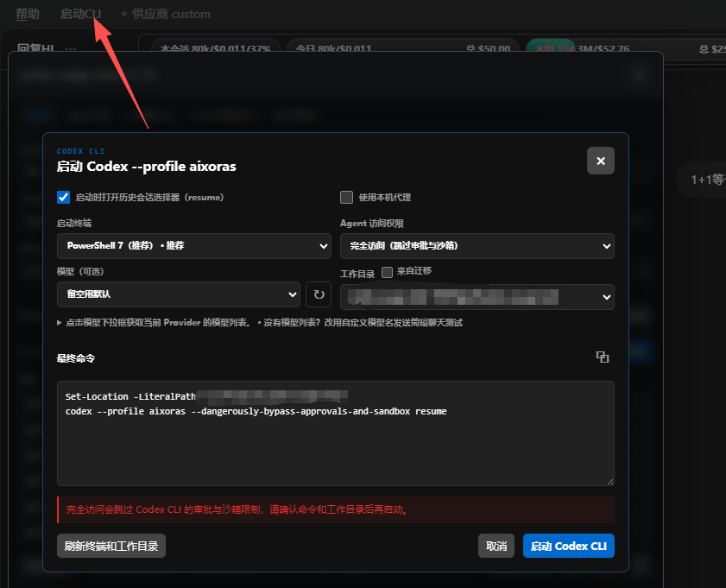The image size is (726, 588).
Task: Open the 工作目录 path dropdown
Action: coord(477,297)
